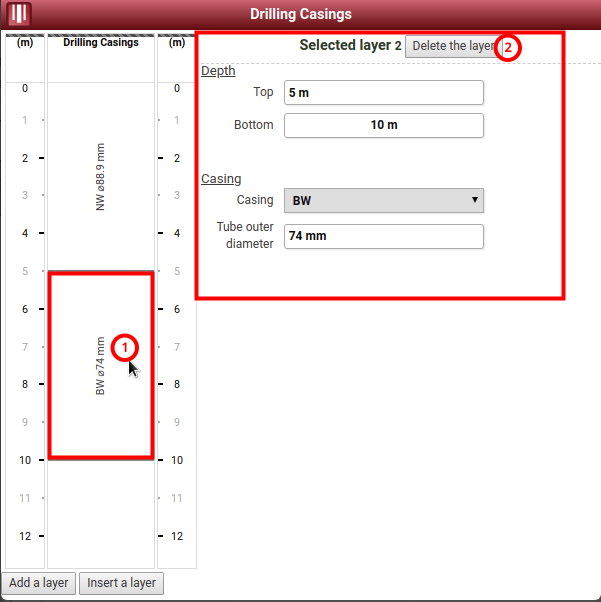Click the left (m) depth column header

point(25,43)
